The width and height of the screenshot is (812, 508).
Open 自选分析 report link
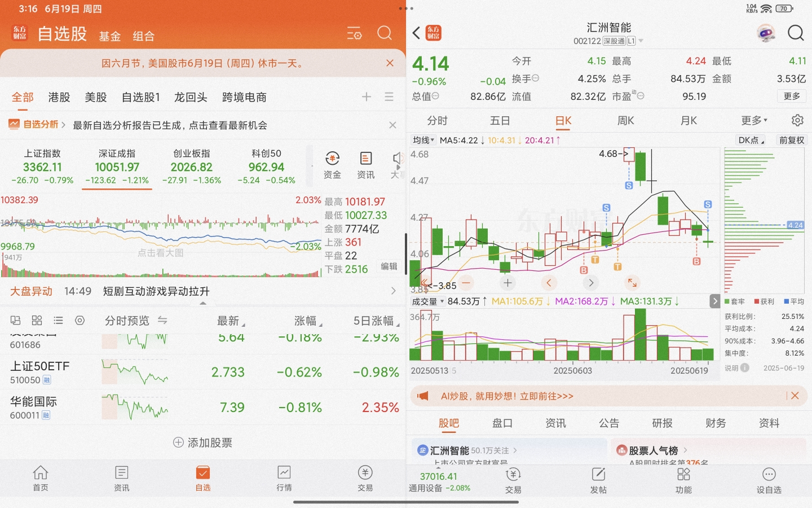coord(37,124)
